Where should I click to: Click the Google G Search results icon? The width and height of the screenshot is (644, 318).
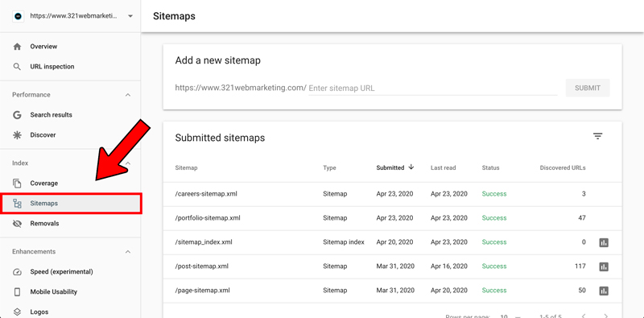(x=17, y=115)
